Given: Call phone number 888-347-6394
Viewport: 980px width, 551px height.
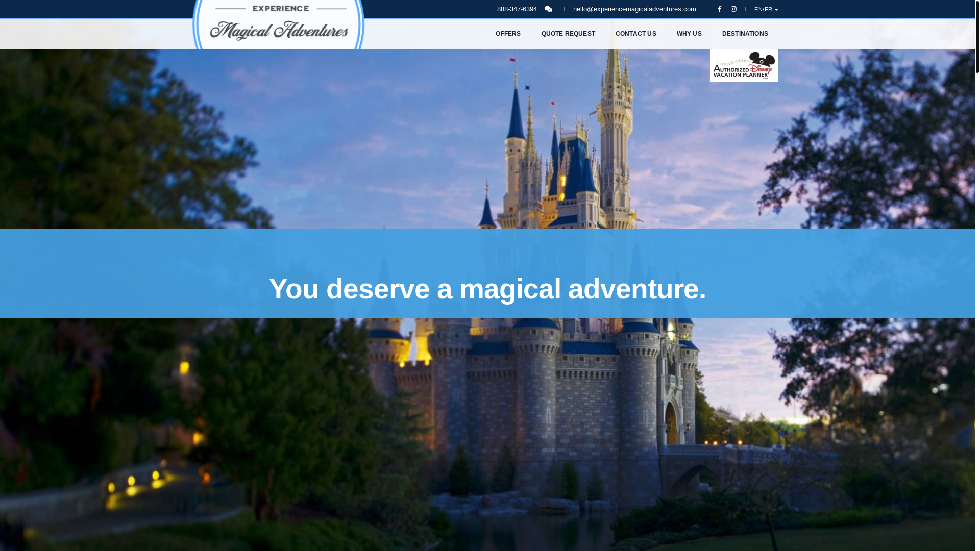Looking at the screenshot, I should pos(517,9).
